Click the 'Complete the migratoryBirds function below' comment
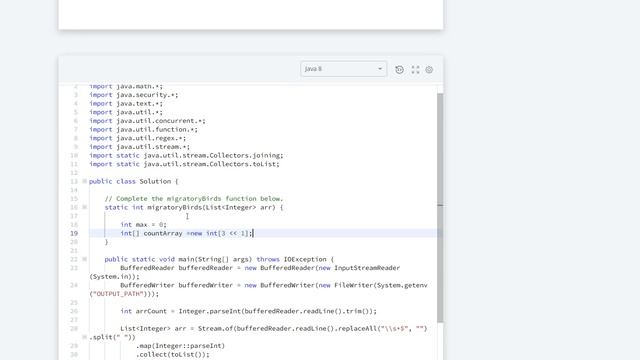The height and width of the screenshot is (360, 640). [x=193, y=199]
